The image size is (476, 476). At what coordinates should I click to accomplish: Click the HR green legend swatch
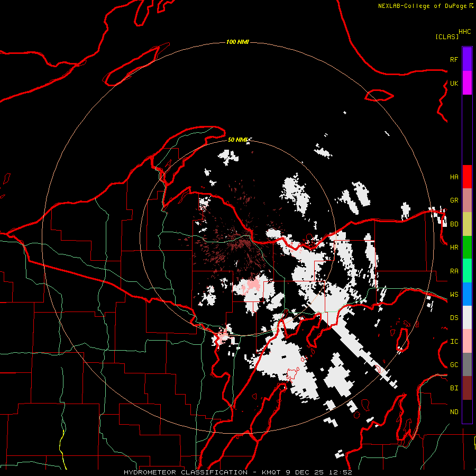tap(467, 248)
